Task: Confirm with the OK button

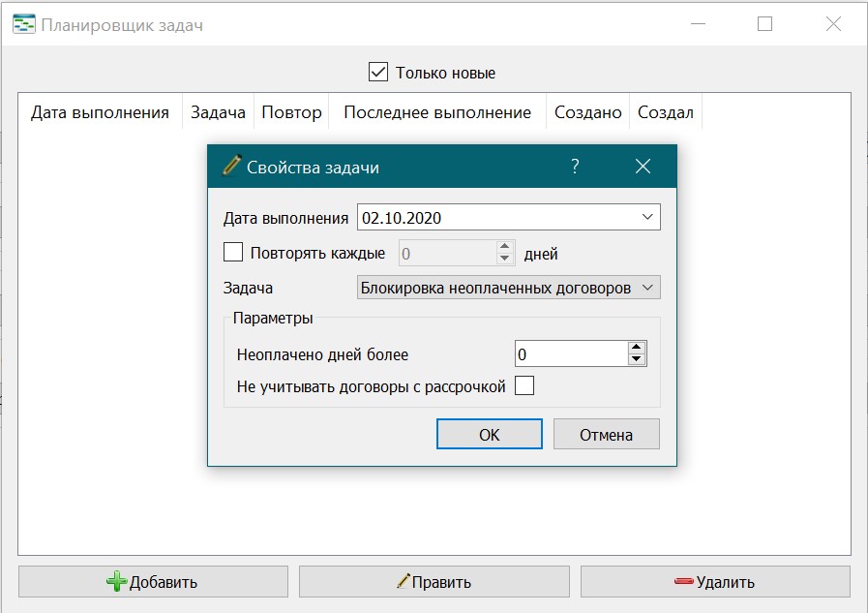Action: coord(490,434)
